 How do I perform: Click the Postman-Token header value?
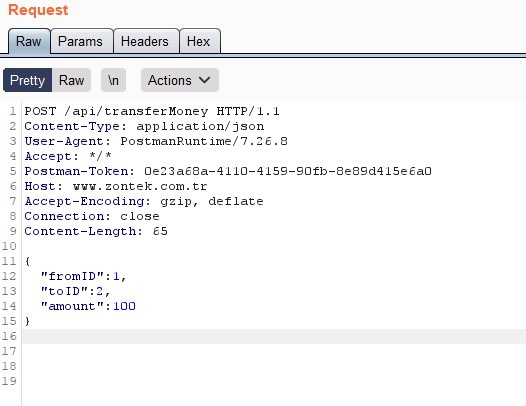coord(288,171)
